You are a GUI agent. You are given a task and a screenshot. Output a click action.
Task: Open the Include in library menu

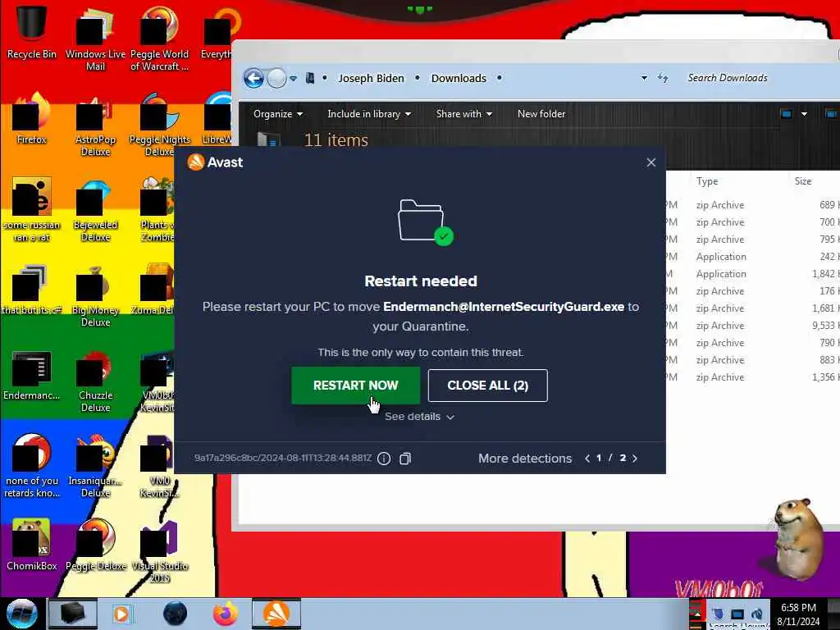[x=369, y=113]
